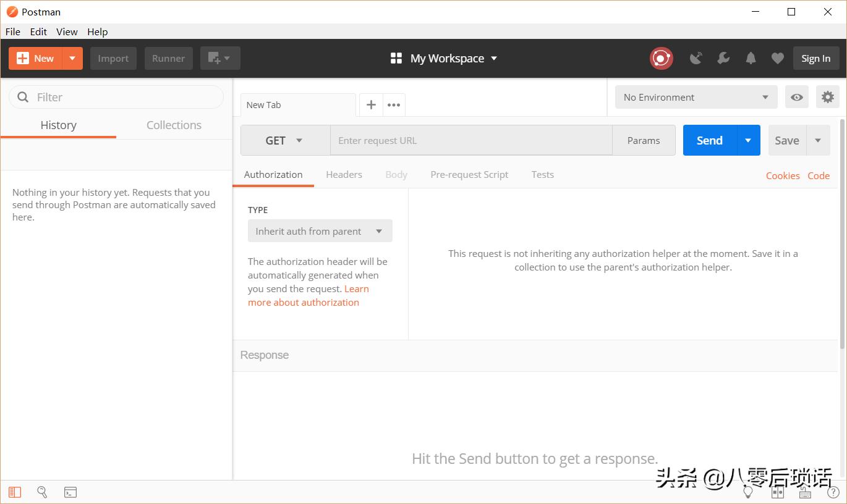Select the Authorization tab
847x504 pixels.
tap(273, 174)
